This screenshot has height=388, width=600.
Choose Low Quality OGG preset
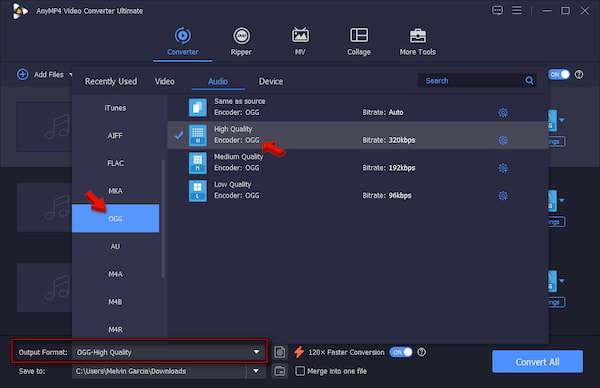pyautogui.click(x=358, y=191)
